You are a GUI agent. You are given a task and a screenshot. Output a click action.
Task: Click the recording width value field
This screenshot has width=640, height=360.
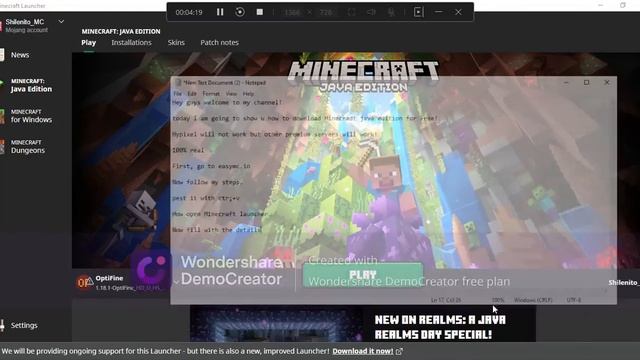coord(292,12)
